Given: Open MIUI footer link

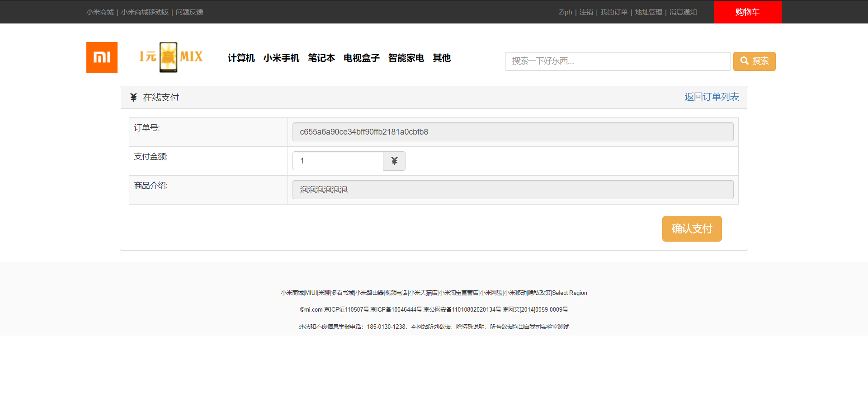Looking at the screenshot, I should [311, 293].
